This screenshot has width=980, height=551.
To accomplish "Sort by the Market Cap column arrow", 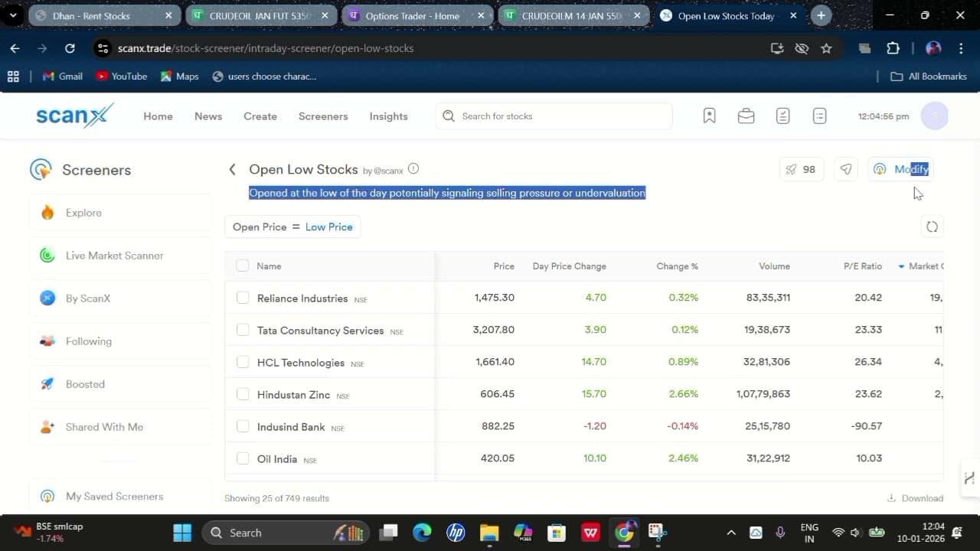I will (901, 266).
